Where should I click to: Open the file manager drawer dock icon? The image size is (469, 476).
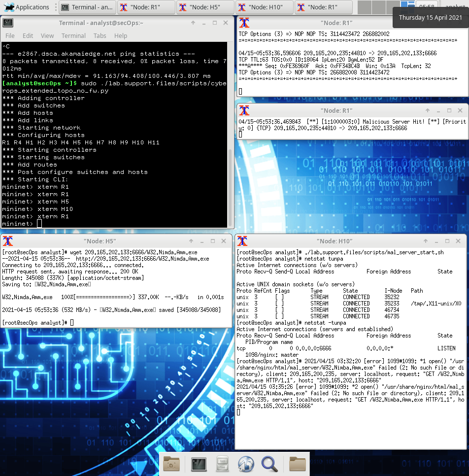[222, 464]
